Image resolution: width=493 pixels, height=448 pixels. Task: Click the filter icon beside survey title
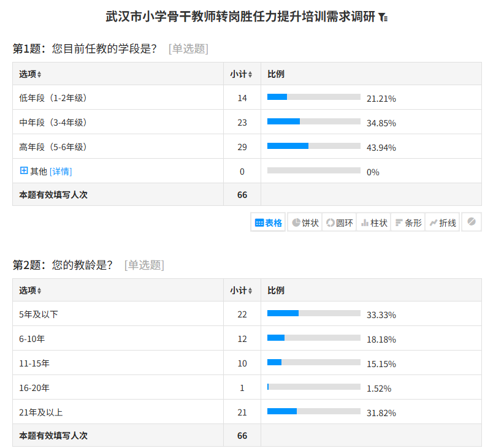[x=383, y=17]
